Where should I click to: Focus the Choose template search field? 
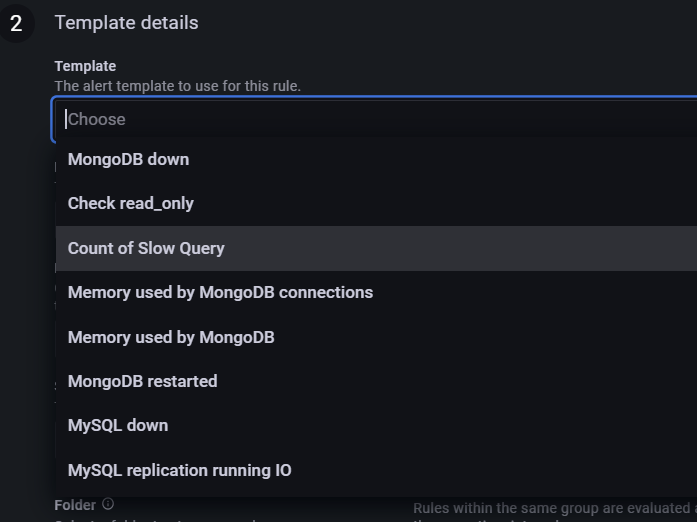pyautogui.click(x=374, y=119)
